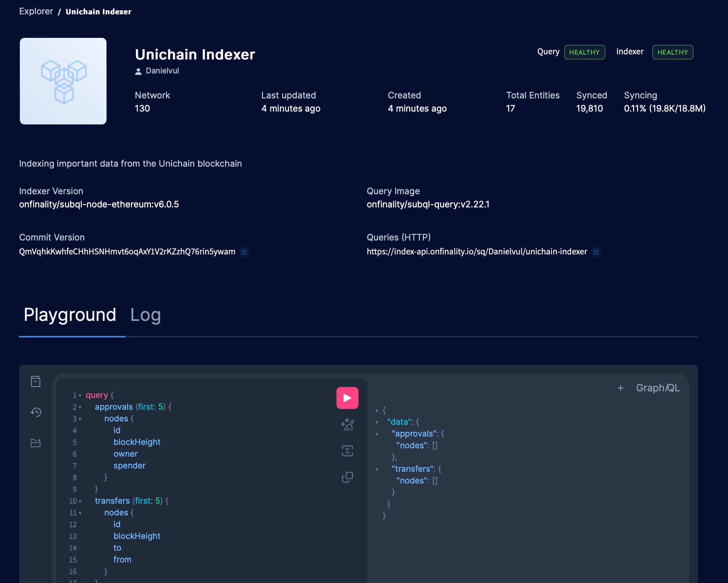Collapse the query block on line 1
Screen dimensions: 728x583
80,396
